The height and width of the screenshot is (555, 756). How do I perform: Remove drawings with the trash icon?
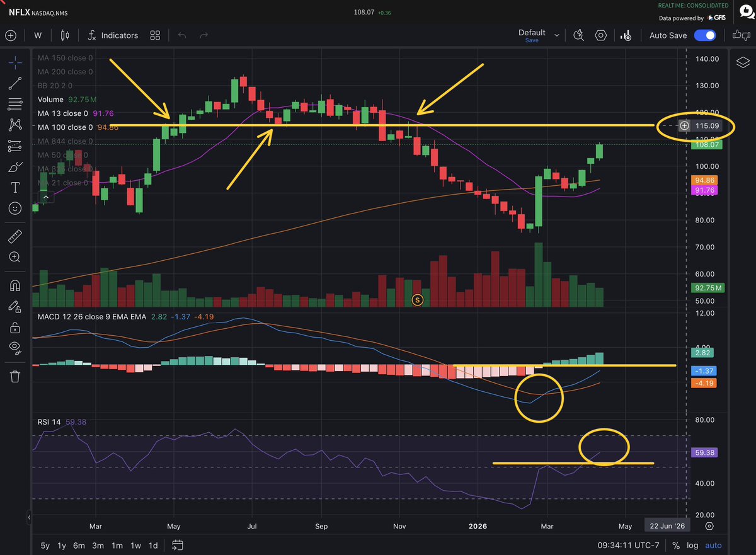[x=16, y=377]
